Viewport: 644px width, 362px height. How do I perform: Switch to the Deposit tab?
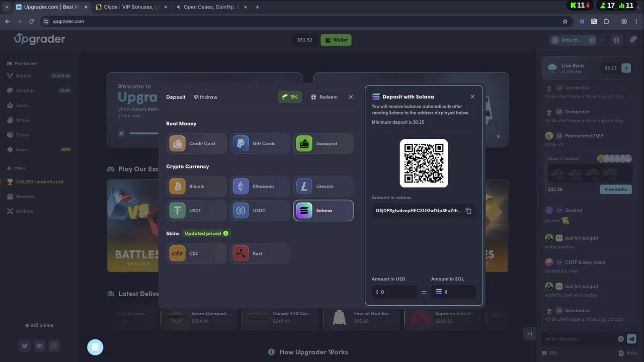(x=176, y=97)
